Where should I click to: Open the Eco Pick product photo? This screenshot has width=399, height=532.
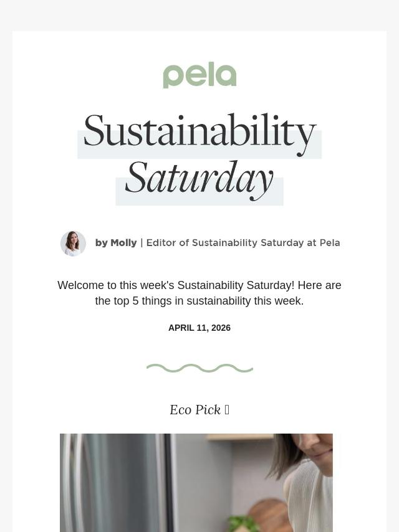(196, 483)
